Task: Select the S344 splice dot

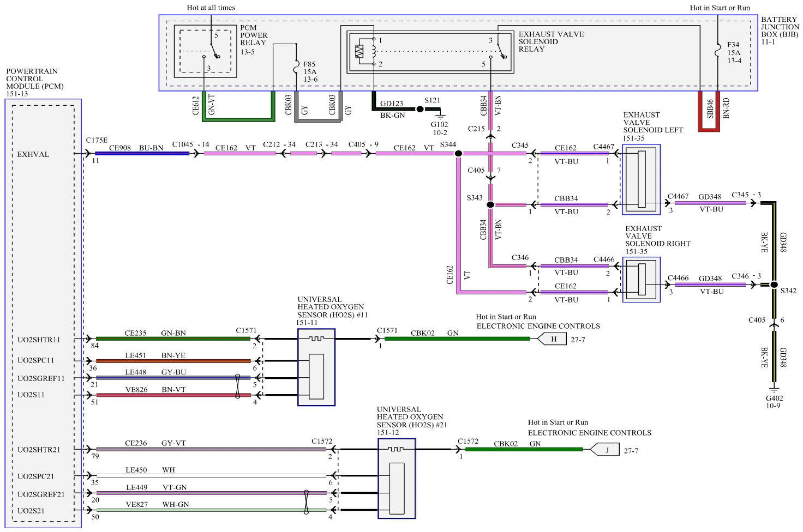Action: click(x=458, y=154)
